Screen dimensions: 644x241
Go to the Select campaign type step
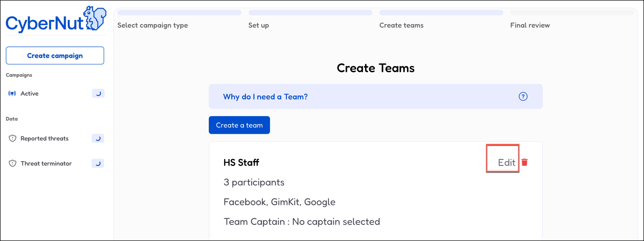(x=152, y=25)
